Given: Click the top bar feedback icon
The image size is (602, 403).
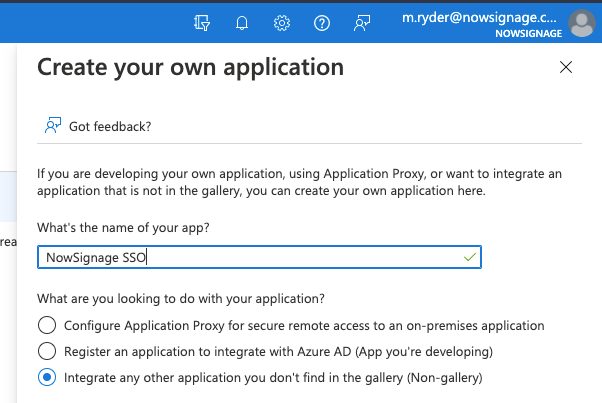Looking at the screenshot, I should tap(362, 22).
